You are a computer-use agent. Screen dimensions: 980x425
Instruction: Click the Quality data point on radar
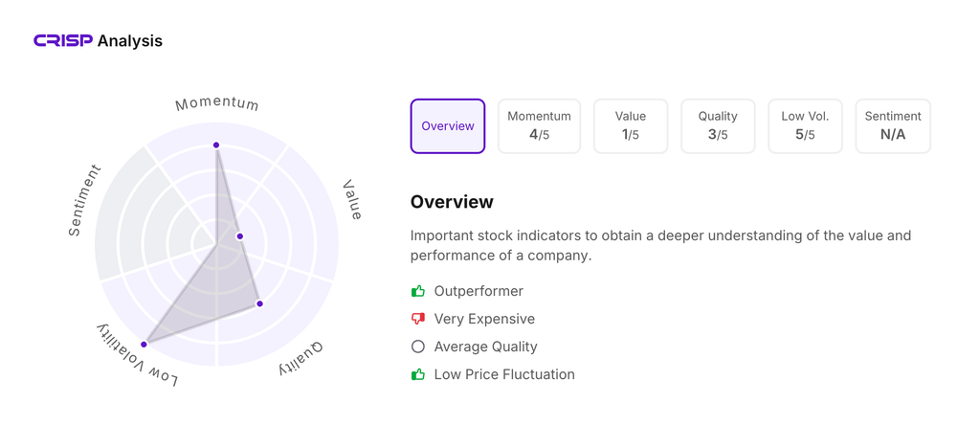pos(259,303)
